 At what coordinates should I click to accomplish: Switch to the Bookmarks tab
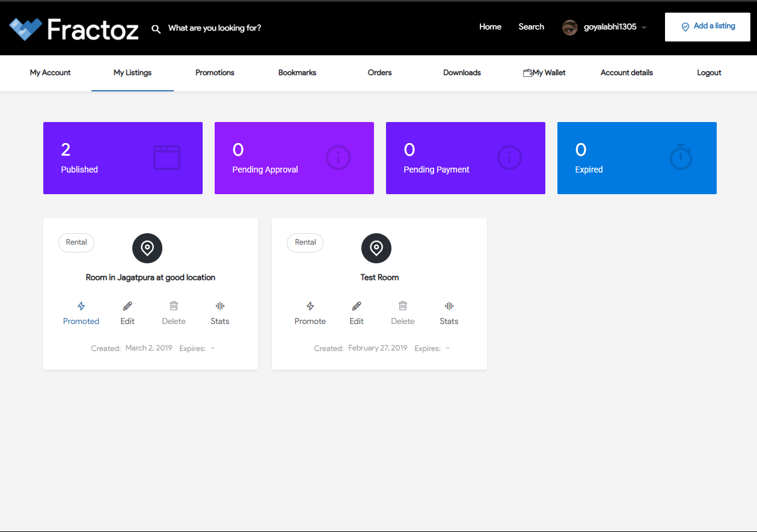pyautogui.click(x=297, y=72)
